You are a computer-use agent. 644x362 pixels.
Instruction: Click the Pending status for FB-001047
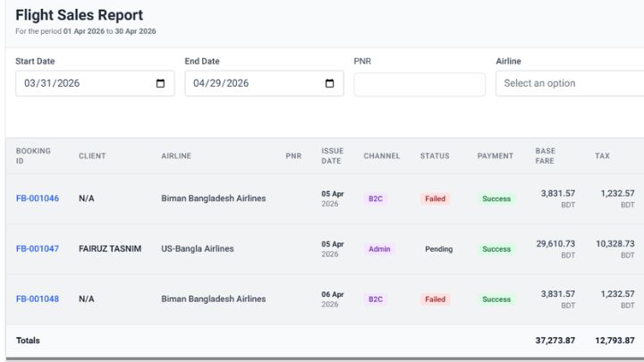click(438, 249)
